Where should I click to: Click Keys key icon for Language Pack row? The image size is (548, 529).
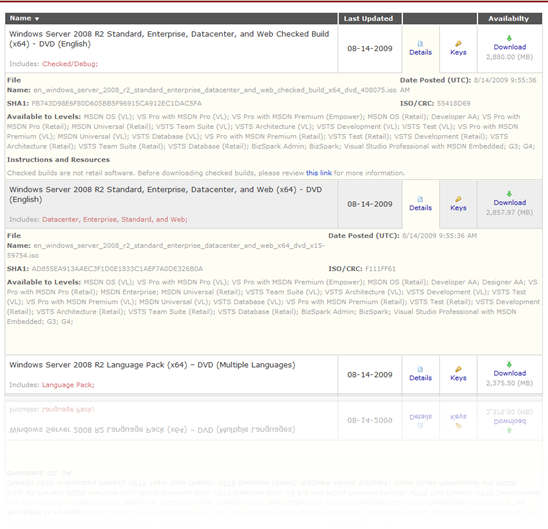point(458,369)
